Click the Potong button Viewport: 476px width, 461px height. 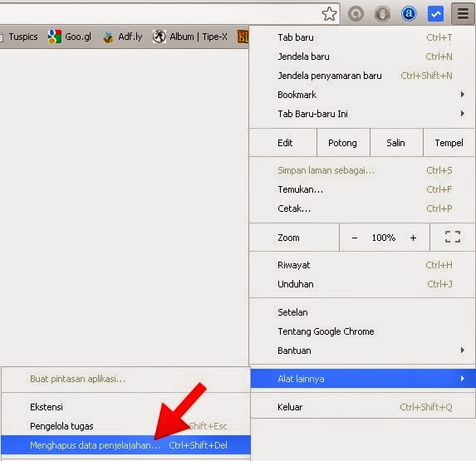(x=343, y=143)
